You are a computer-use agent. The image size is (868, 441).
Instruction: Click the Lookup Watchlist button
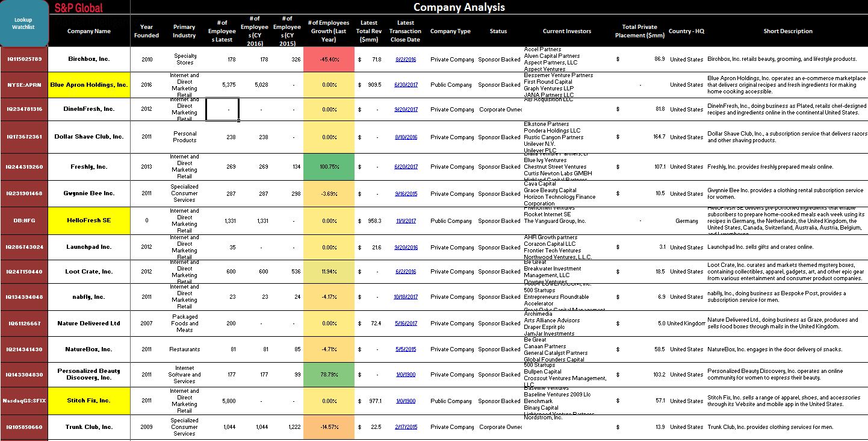(x=24, y=23)
